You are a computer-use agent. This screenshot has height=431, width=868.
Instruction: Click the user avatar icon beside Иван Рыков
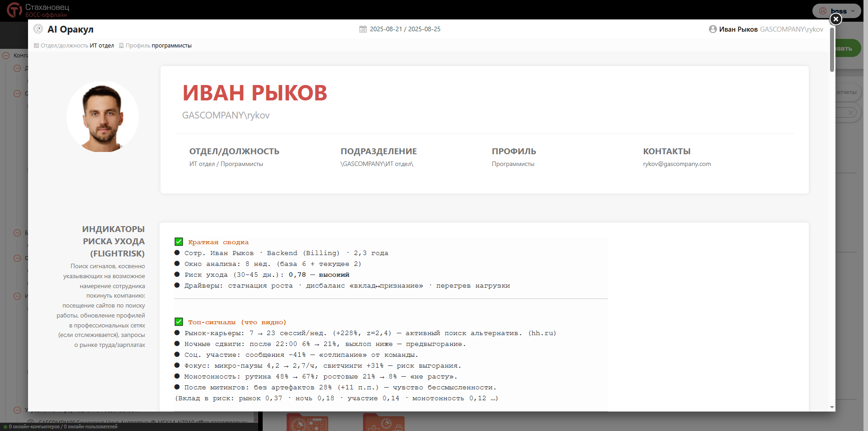pos(712,29)
